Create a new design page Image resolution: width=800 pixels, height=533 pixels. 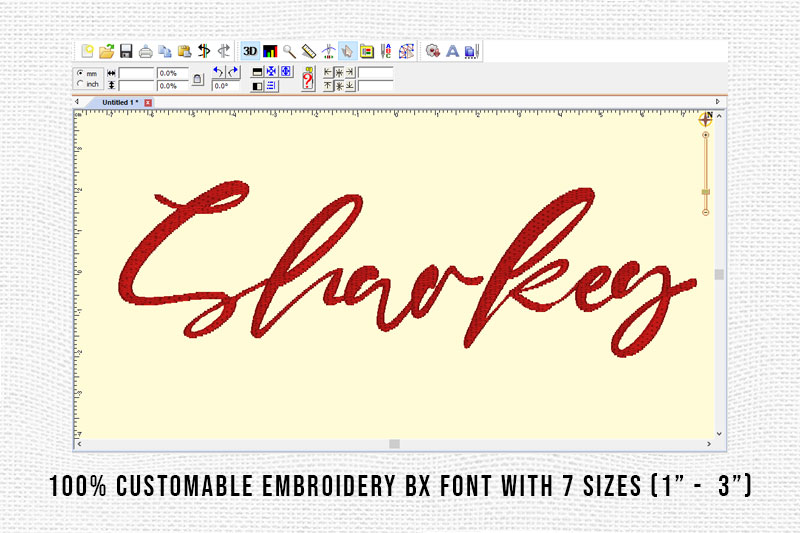(87, 51)
